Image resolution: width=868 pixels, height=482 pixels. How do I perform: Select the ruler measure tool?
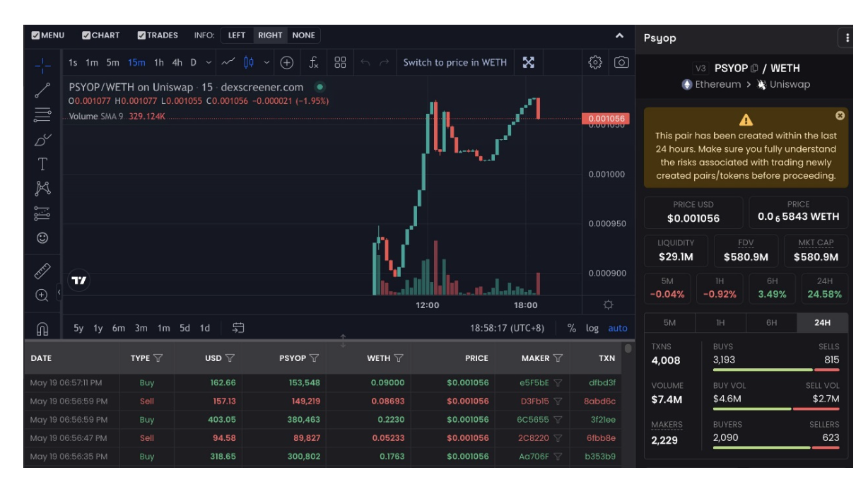tap(42, 270)
